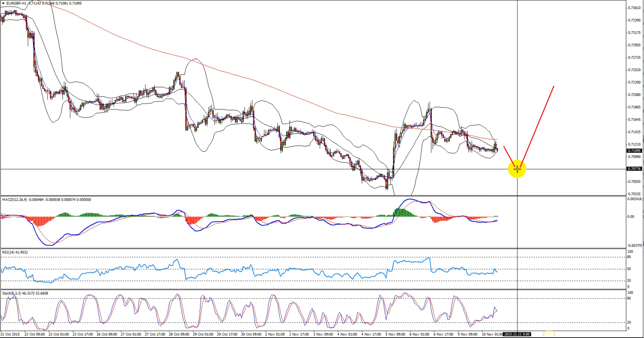Screen dimensions: 644x338
Task: Click the crosshair price tag 0.70776
Action: pyautogui.click(x=634, y=169)
